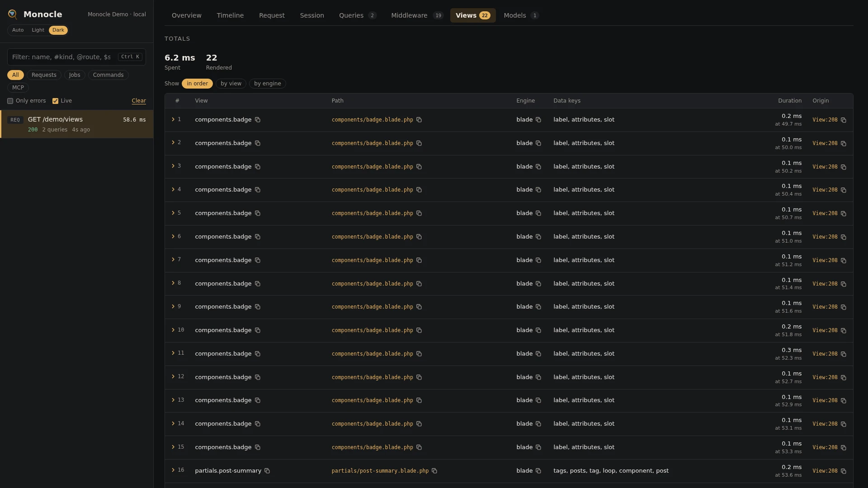868x488 pixels.
Task: Copy origin in row 12
Action: coord(844,378)
